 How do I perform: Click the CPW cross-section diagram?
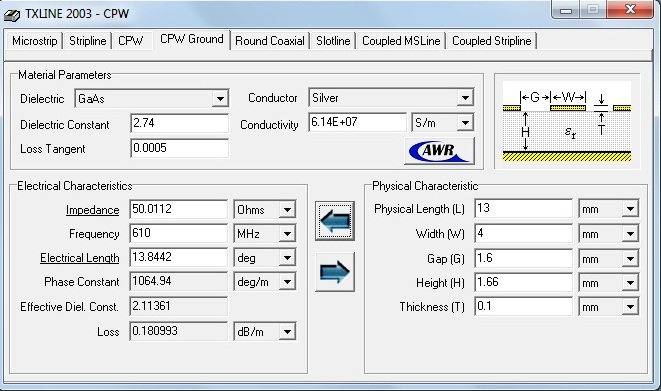point(567,121)
